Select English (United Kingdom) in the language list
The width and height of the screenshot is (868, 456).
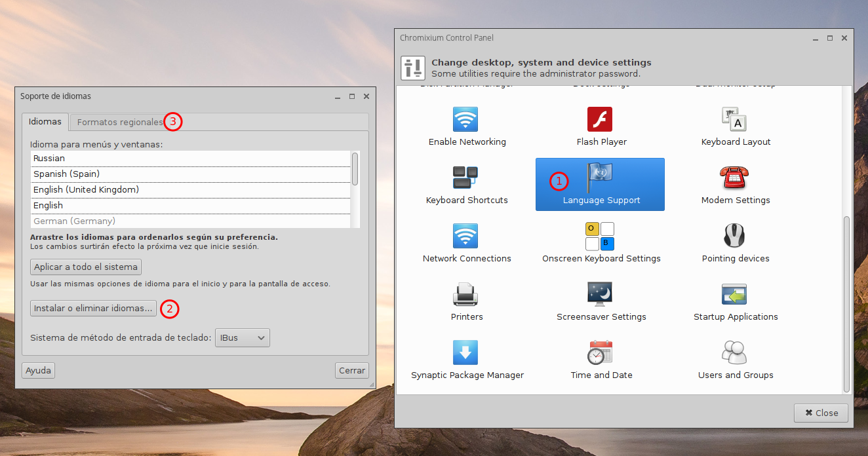point(190,189)
